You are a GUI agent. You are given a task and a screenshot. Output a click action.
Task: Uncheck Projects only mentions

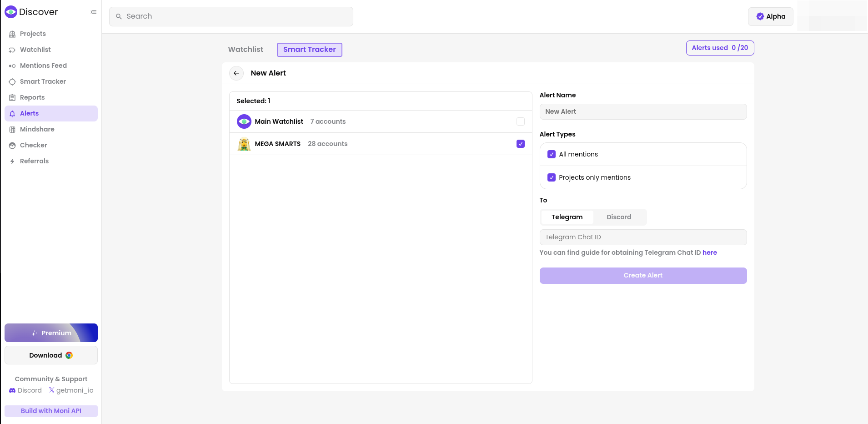click(x=552, y=177)
